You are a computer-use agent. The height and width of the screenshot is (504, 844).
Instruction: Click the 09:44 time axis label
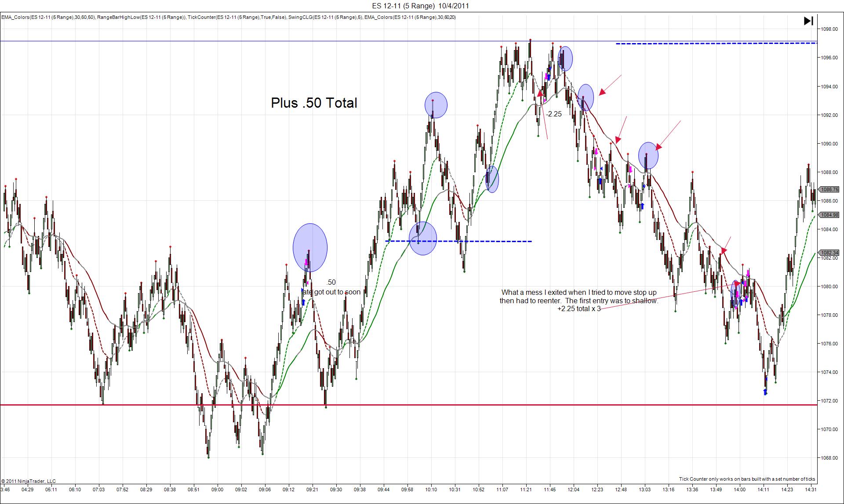pyautogui.click(x=383, y=489)
